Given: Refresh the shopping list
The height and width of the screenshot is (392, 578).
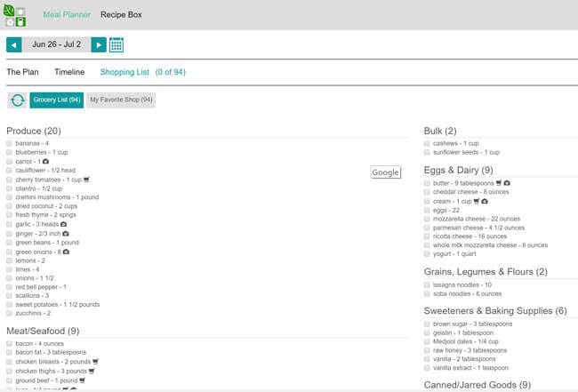Looking at the screenshot, I should (x=17, y=100).
